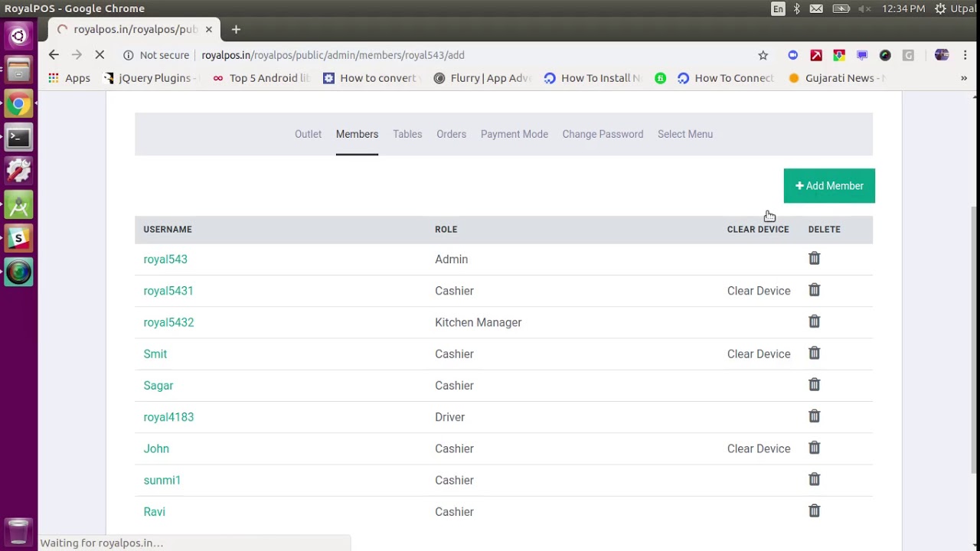Image resolution: width=980 pixels, height=551 pixels.
Task: Open the Ravi member link
Action: point(154,512)
